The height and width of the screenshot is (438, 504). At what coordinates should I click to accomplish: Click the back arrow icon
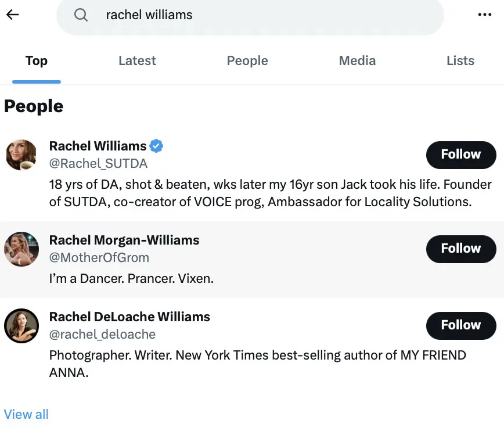[x=12, y=15]
